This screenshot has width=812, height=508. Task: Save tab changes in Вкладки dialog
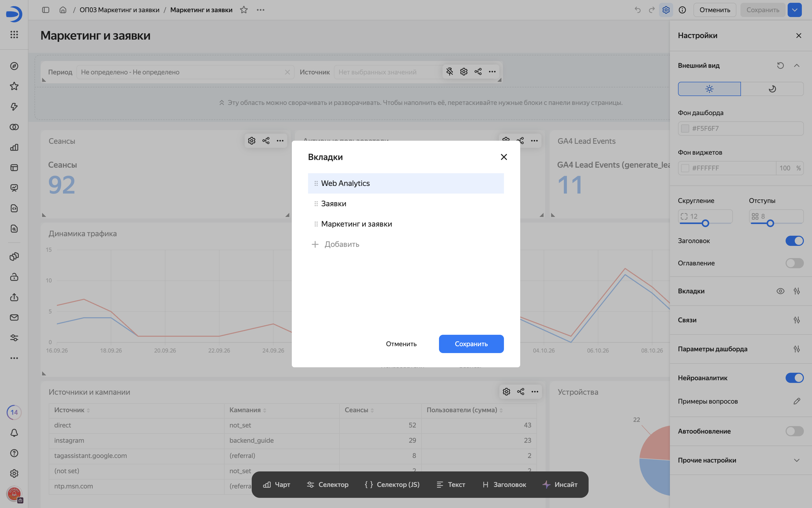(x=471, y=344)
